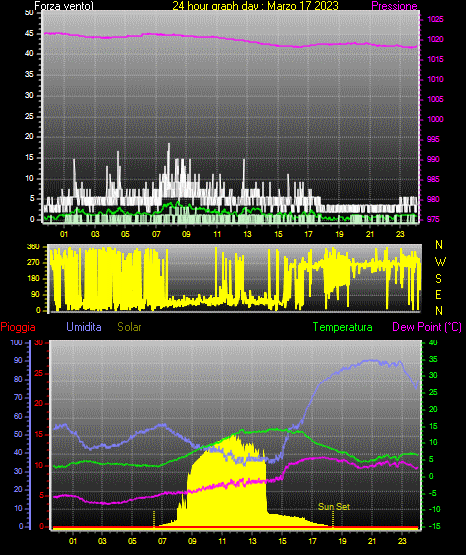The image size is (466, 555).
Task: Click red rain axis value "25"
Action: click(39, 373)
